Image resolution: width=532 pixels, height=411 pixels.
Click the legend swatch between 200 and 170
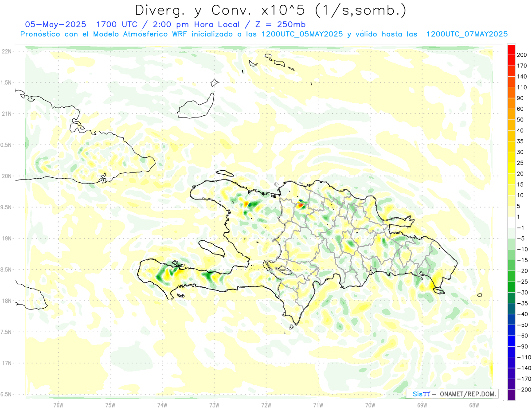tap(511, 60)
